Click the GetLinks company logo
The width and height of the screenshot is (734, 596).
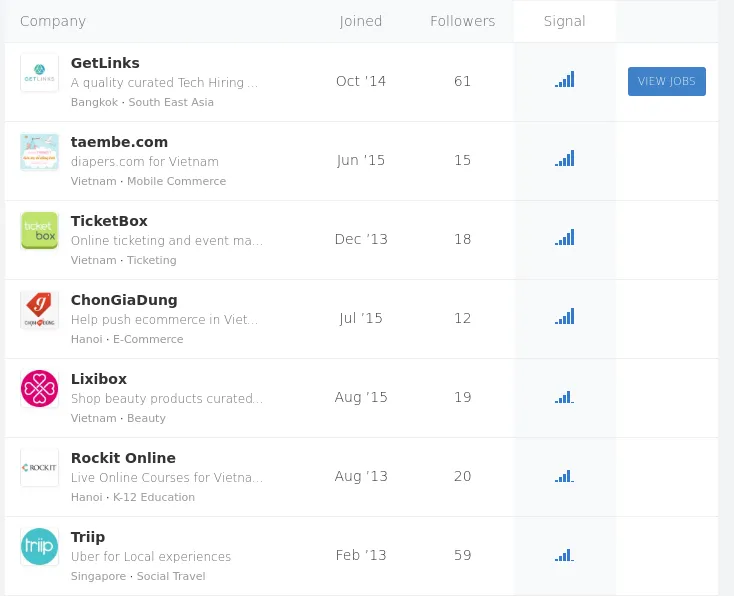tap(39, 73)
